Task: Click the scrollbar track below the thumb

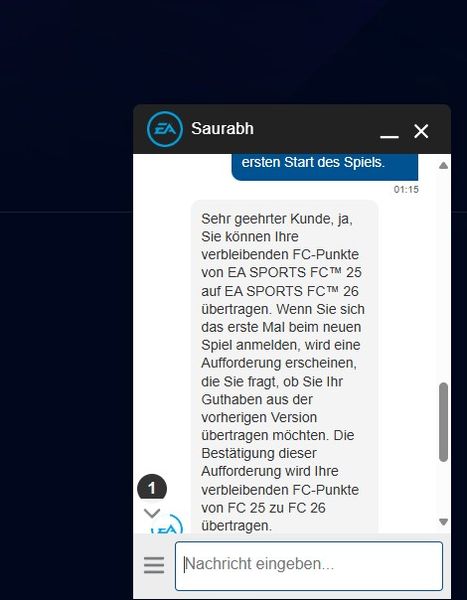Action: click(443, 489)
